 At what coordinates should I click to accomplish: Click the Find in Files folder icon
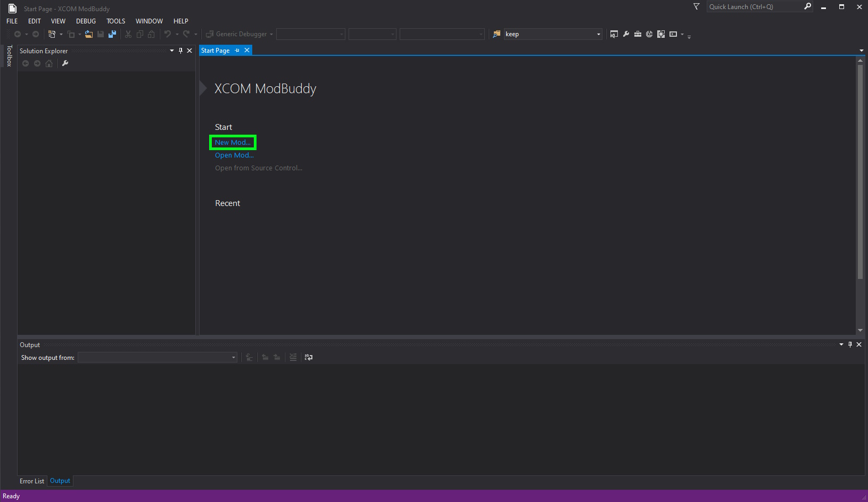[497, 34]
